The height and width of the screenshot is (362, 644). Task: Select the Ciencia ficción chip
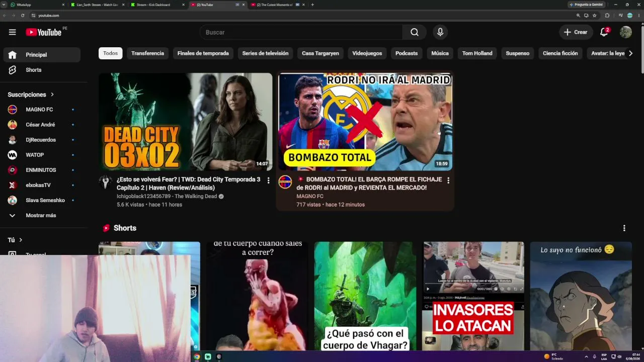(560, 53)
